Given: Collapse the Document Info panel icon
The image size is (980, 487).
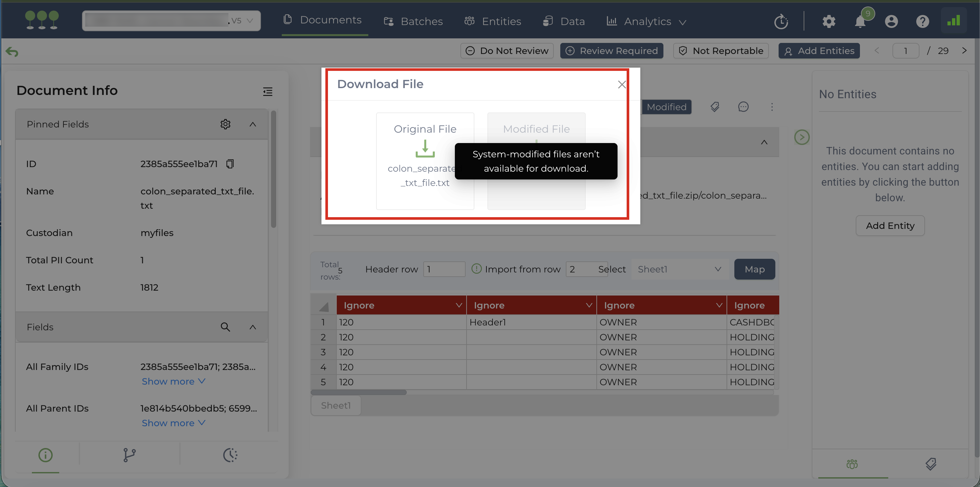Looking at the screenshot, I should click(267, 91).
